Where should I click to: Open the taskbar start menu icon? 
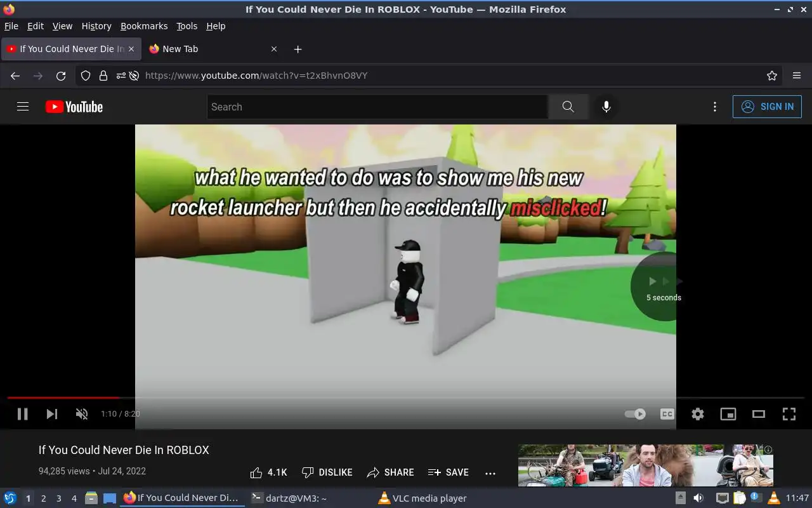click(x=10, y=498)
